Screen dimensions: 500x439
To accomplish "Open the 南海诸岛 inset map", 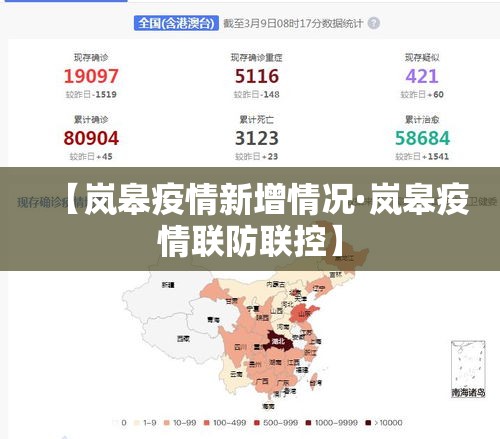I will (468, 369).
